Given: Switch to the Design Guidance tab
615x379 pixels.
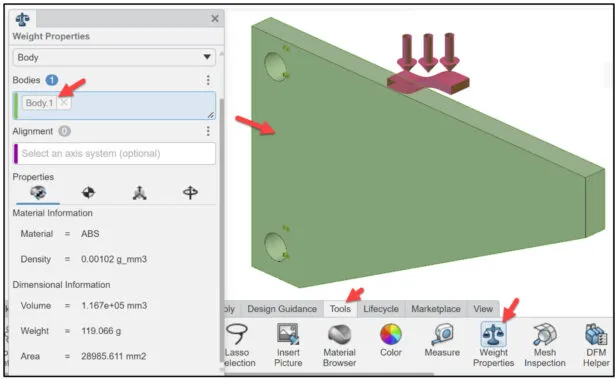Looking at the screenshot, I should (282, 309).
